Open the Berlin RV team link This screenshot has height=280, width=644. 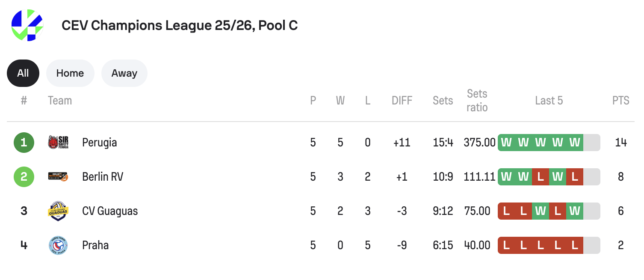[x=103, y=176]
